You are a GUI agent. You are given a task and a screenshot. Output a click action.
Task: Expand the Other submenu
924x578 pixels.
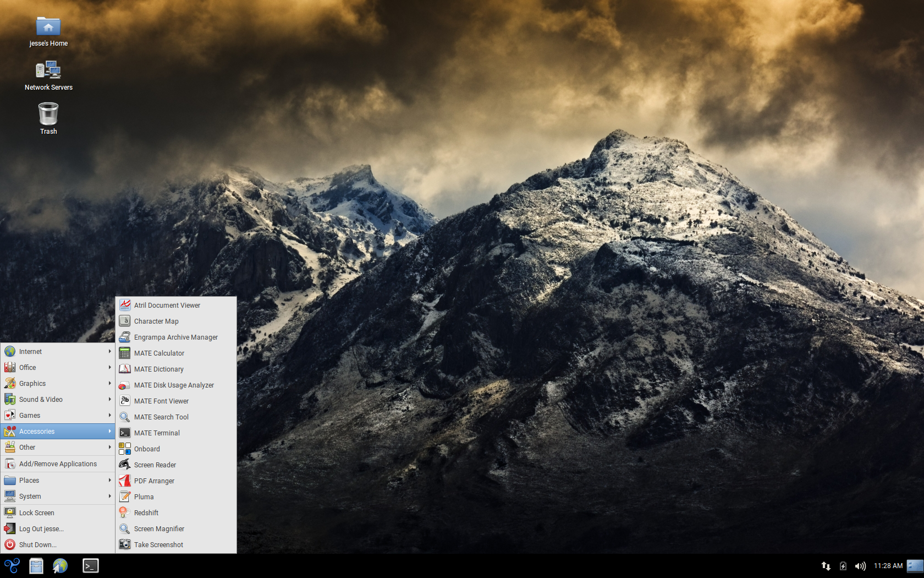pos(58,448)
